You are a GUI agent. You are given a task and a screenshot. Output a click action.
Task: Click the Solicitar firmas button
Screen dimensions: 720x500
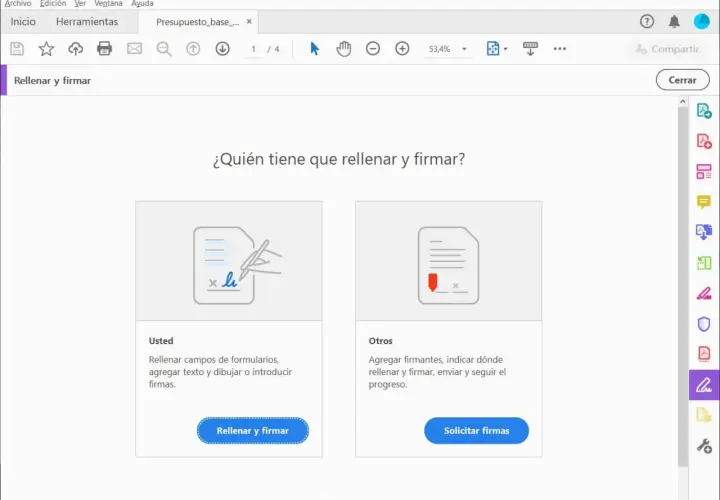(477, 431)
